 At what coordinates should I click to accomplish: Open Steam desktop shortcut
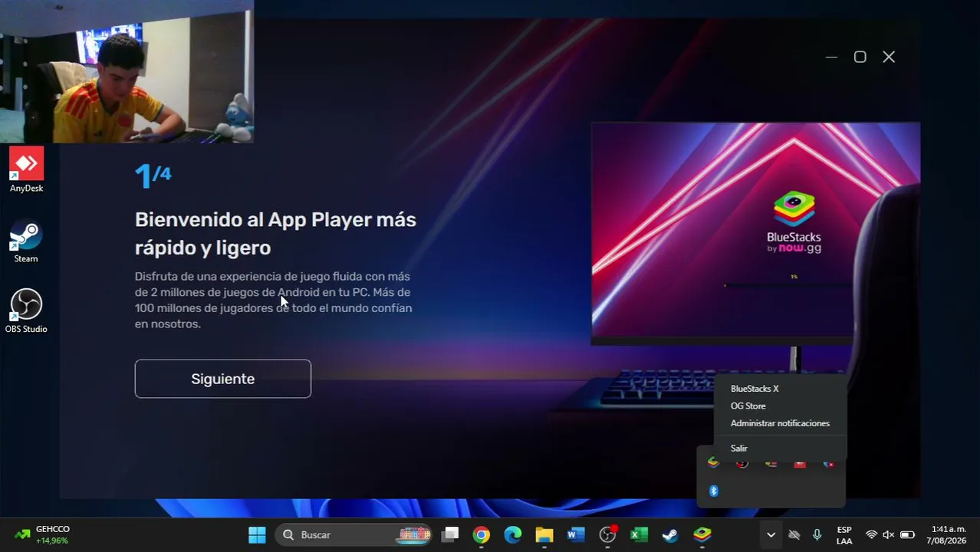tap(26, 242)
